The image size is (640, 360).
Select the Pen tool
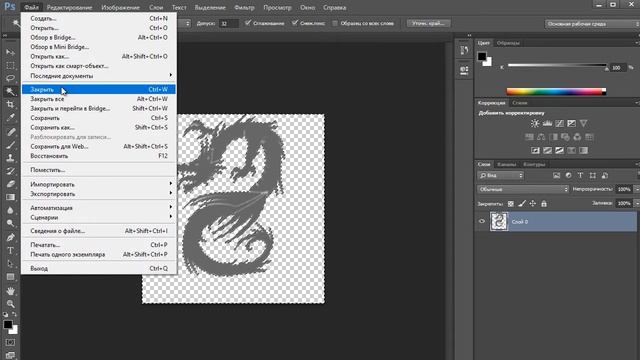point(10,237)
